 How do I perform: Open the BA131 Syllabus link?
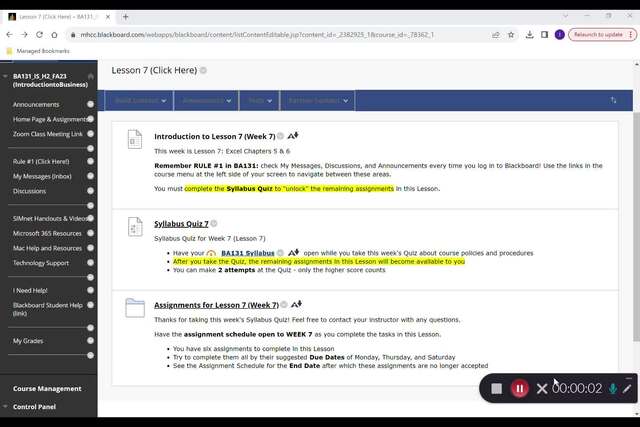(x=246, y=253)
